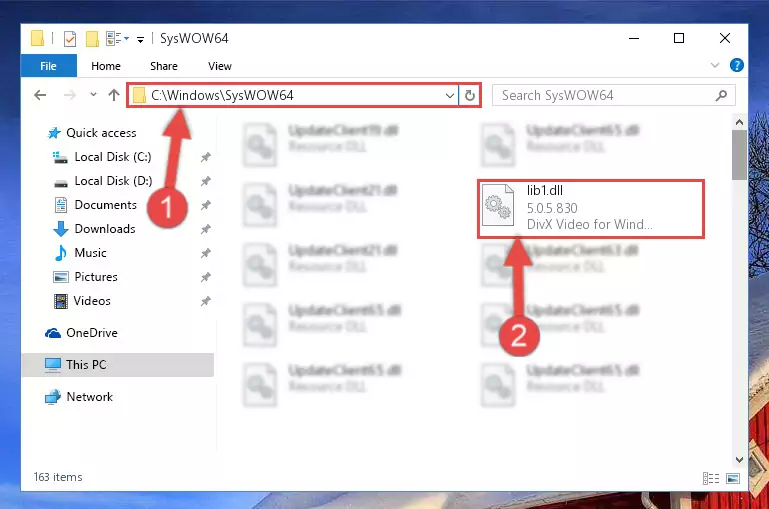Select OneDrive in navigation pane

92,333
